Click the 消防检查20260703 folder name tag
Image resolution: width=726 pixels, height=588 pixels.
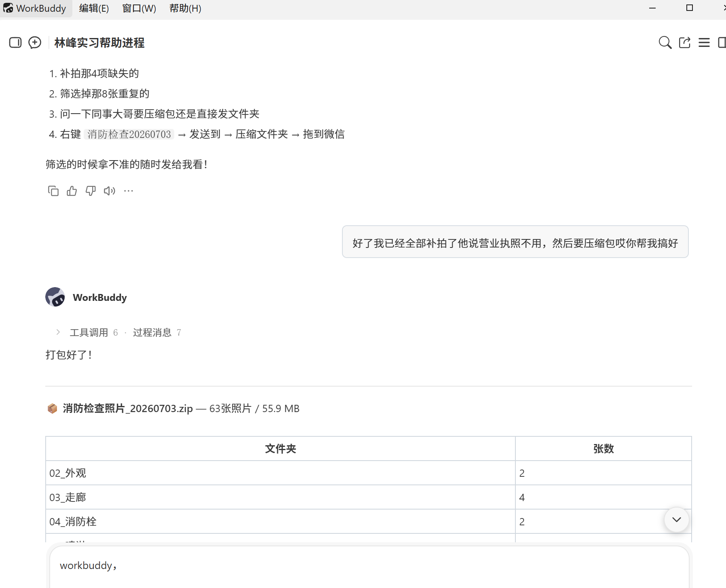pos(129,134)
